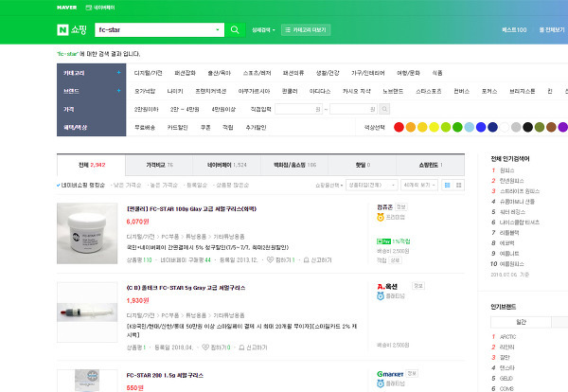Screen dimensions: 568x392
Task: Expand the 카테고리 row plus sign
Action: click(118, 73)
